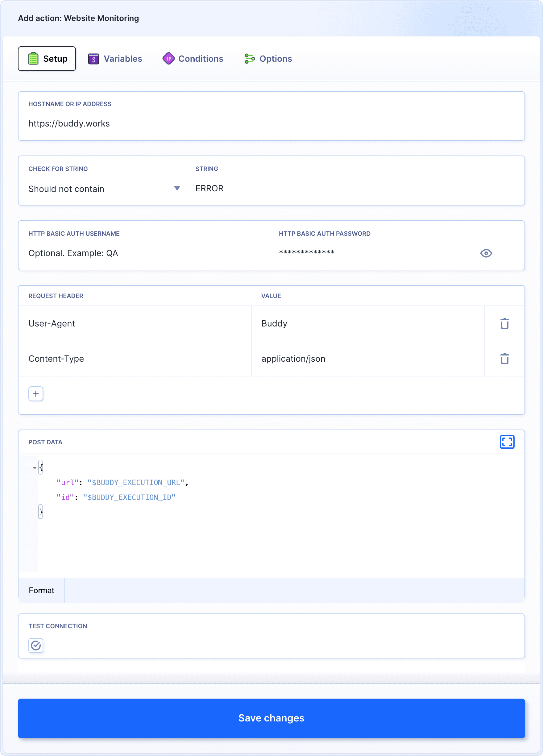Delete the Content-Type header row
Screen dimensions: 543x756
click(x=504, y=358)
